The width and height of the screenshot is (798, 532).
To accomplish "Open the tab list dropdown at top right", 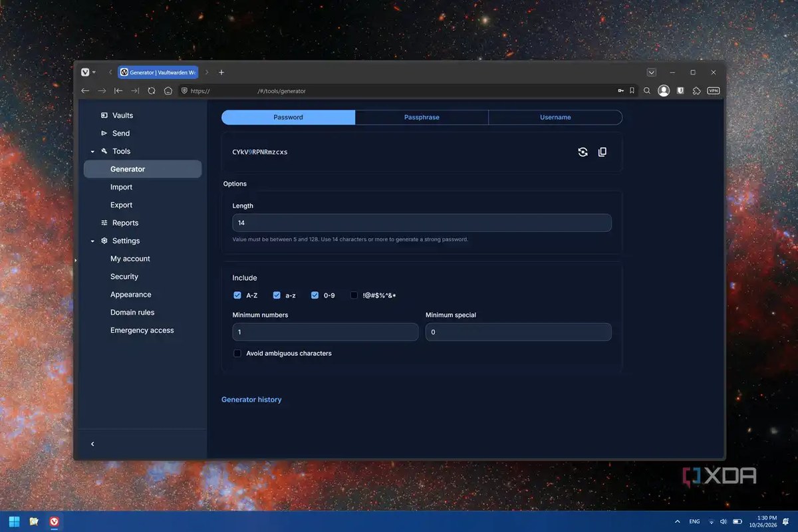I will pos(652,72).
